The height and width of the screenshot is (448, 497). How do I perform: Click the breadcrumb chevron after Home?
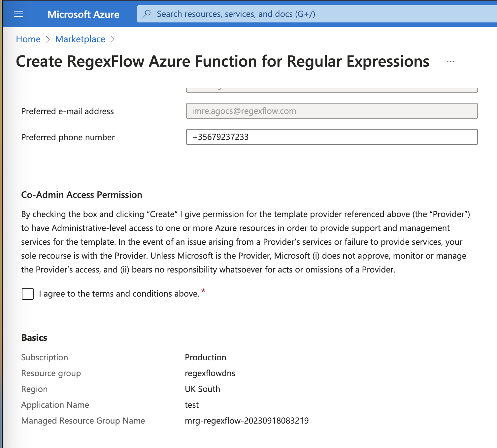48,39
